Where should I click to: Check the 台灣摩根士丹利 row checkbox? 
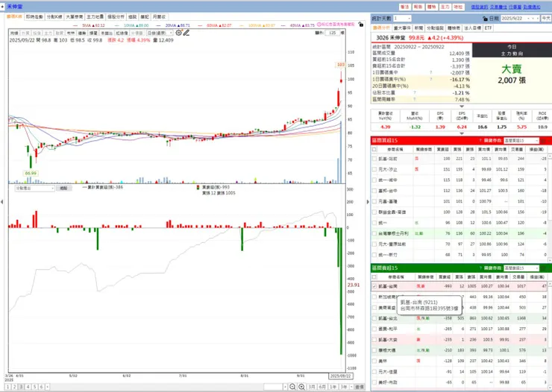374,233
